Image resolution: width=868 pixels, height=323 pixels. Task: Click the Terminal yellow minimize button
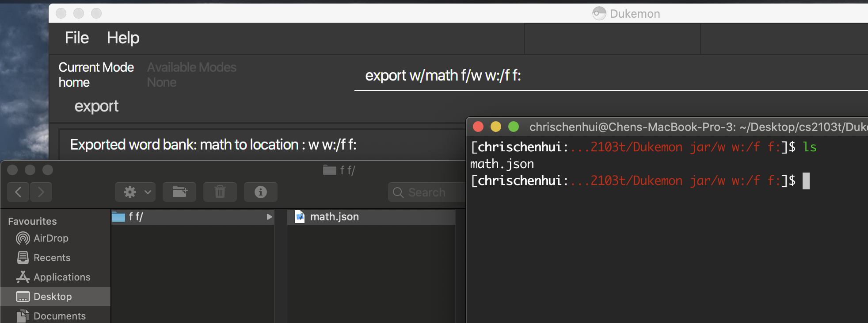496,127
